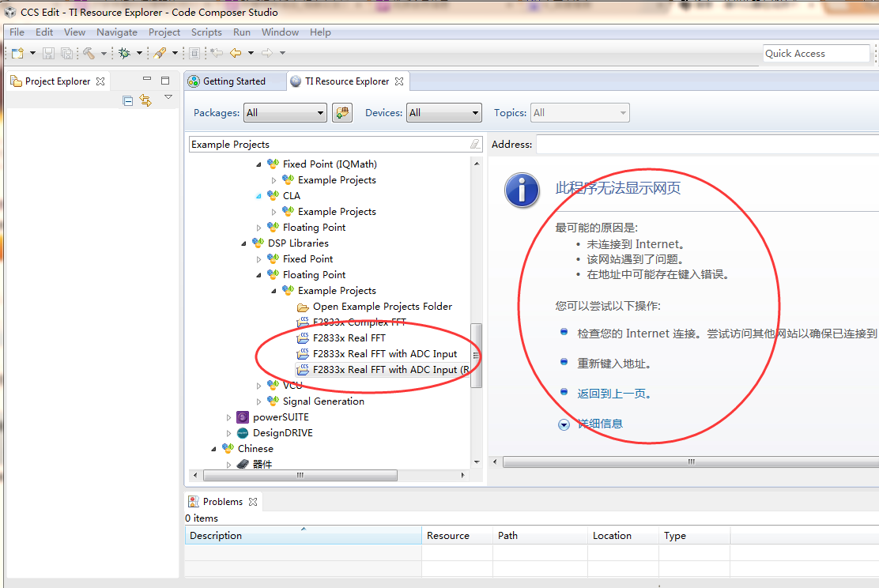This screenshot has height=588, width=879.
Task: Open Project Explorer View Menu triangle
Action: click(x=168, y=97)
